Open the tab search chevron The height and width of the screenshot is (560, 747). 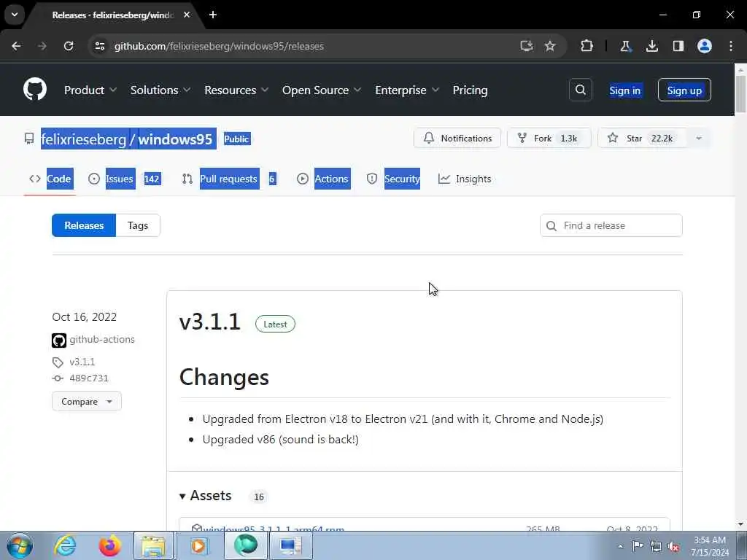pyautogui.click(x=15, y=15)
